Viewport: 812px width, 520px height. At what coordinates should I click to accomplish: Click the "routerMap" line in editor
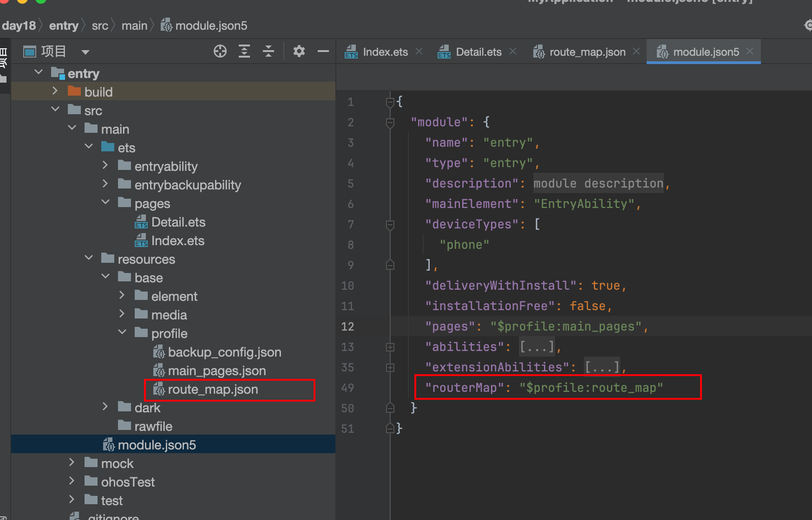pyautogui.click(x=544, y=388)
